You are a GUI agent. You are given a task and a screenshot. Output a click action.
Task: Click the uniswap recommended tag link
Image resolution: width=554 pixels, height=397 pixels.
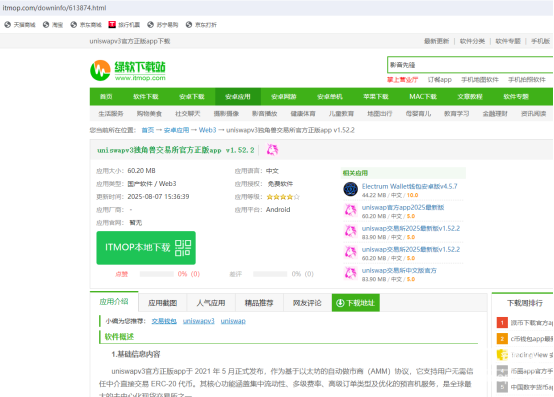coord(233,321)
